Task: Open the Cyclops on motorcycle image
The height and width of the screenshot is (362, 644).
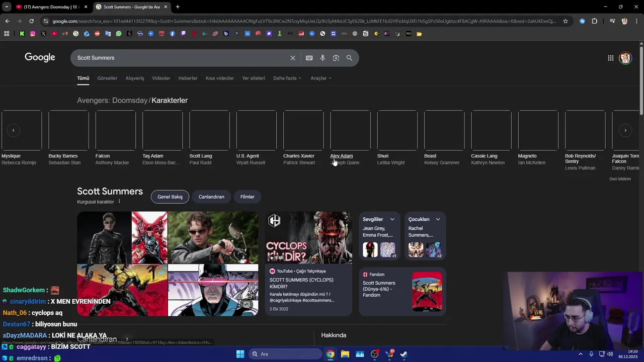Action: pos(213,237)
